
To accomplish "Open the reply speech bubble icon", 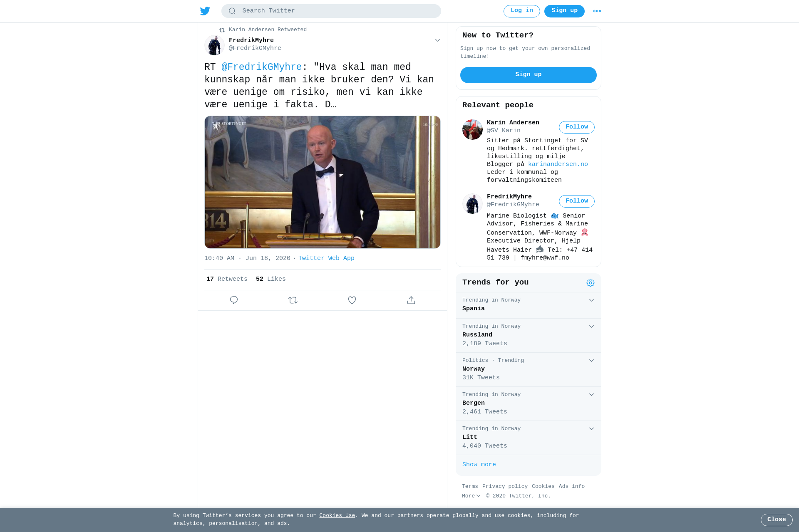I will pyautogui.click(x=234, y=300).
